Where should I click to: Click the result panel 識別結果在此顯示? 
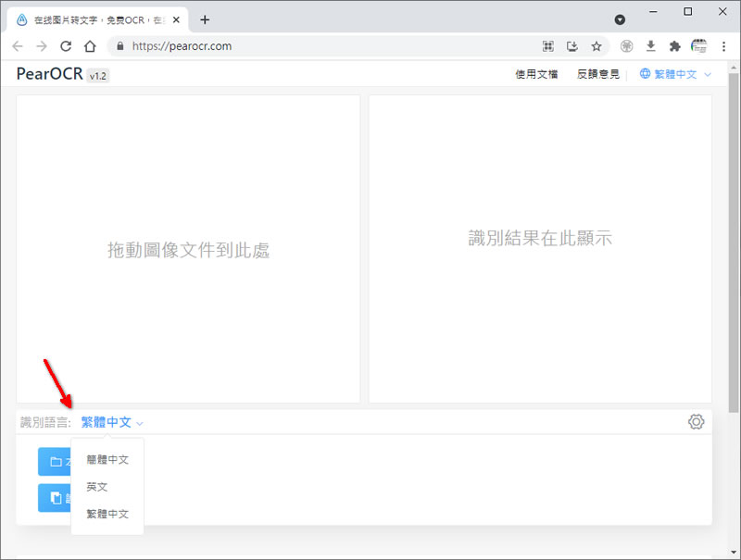[540, 249]
